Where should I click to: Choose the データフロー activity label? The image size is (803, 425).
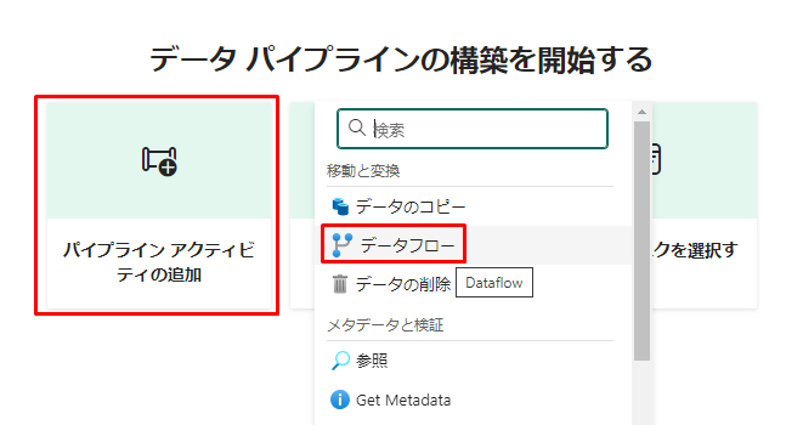click(407, 245)
